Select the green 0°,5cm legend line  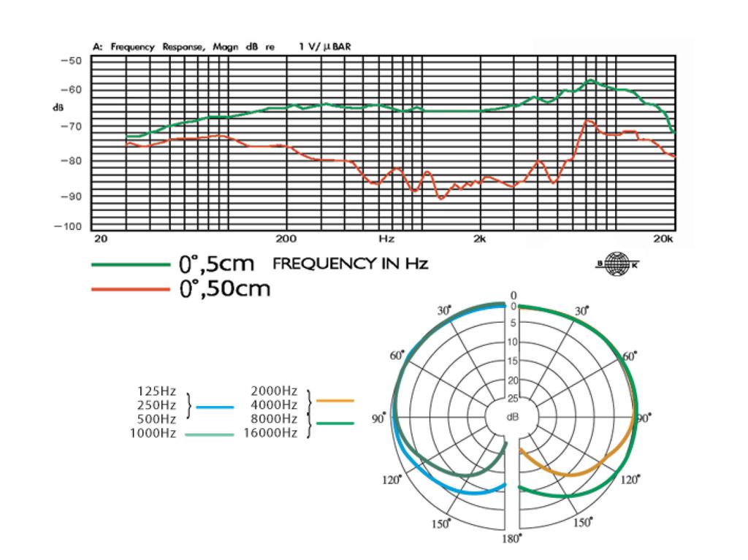129,266
